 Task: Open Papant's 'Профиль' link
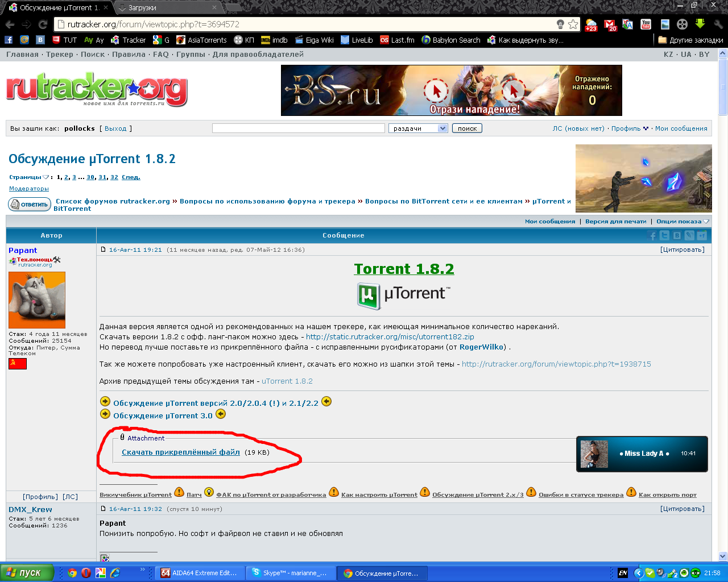coord(40,497)
